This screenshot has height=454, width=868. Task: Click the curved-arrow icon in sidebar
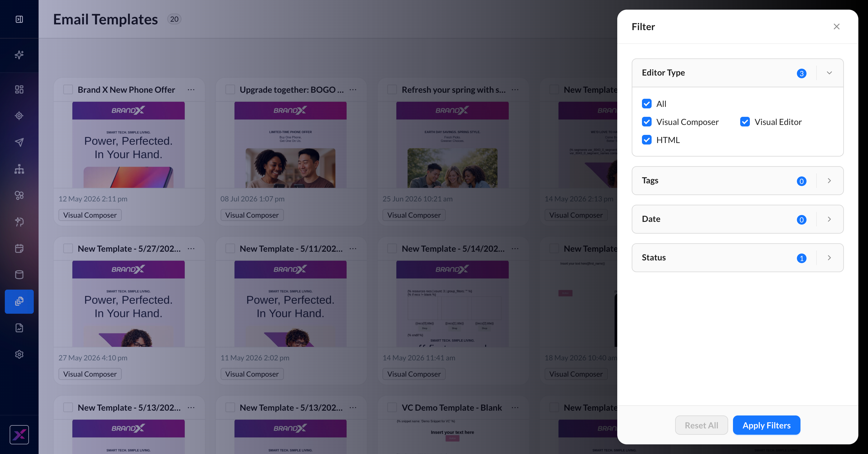[19, 222]
